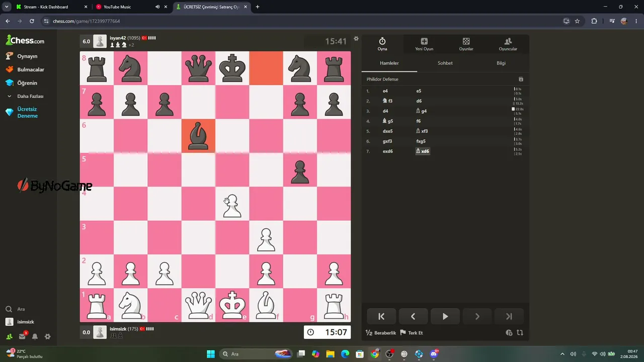Open the Oyuncular players icon
644x362 pixels.
tap(508, 41)
